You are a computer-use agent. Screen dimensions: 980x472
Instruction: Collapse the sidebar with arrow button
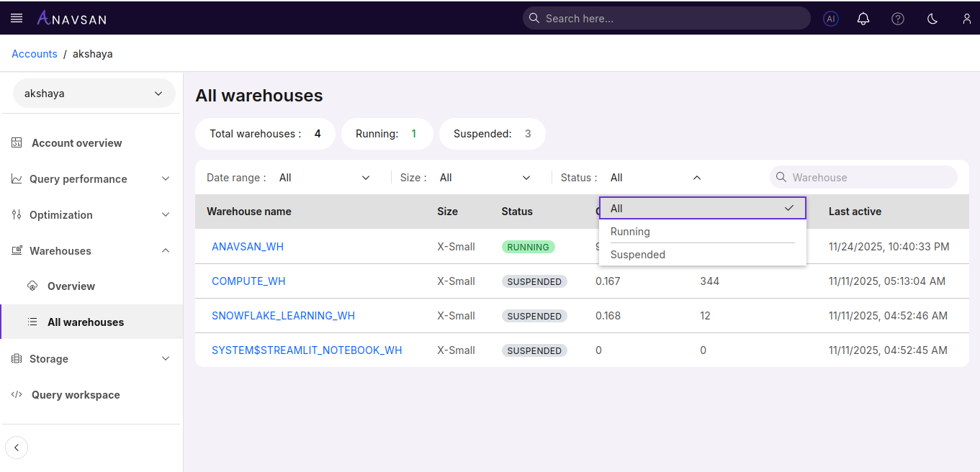(17, 448)
